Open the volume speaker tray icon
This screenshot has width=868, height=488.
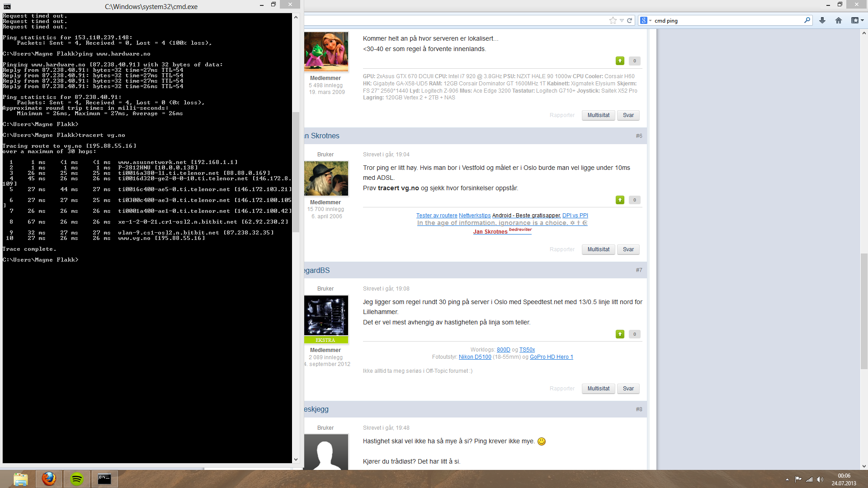coord(820,479)
